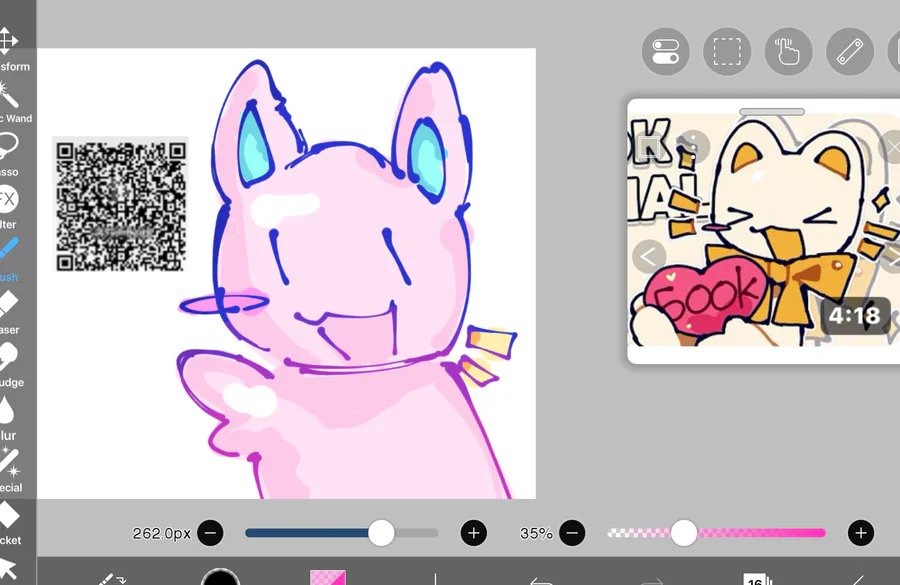900x585 pixels.
Task: Select the arrow tool below Bucket
Action: (x=8, y=568)
